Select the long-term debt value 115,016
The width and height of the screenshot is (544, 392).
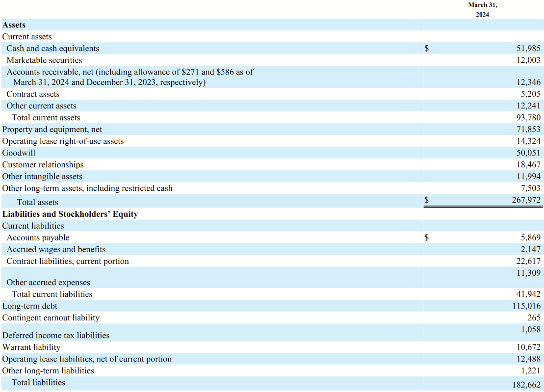point(526,306)
